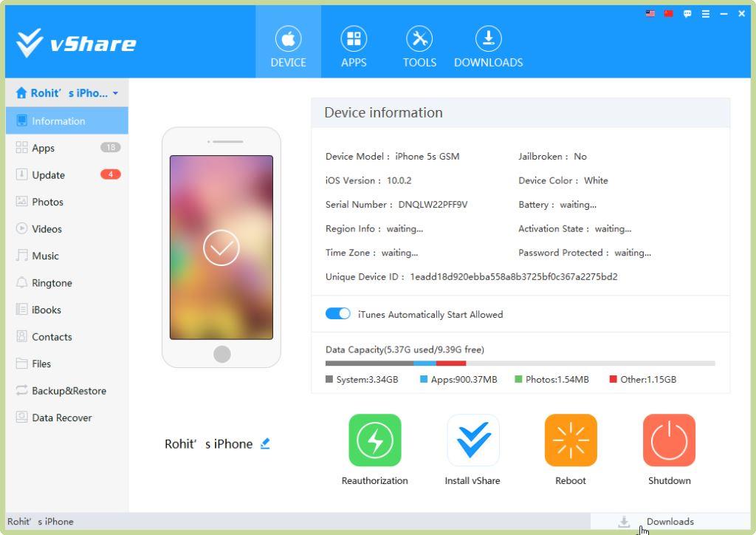
Task: Click Rohit's iPhone in the status bar
Action: [41, 522]
